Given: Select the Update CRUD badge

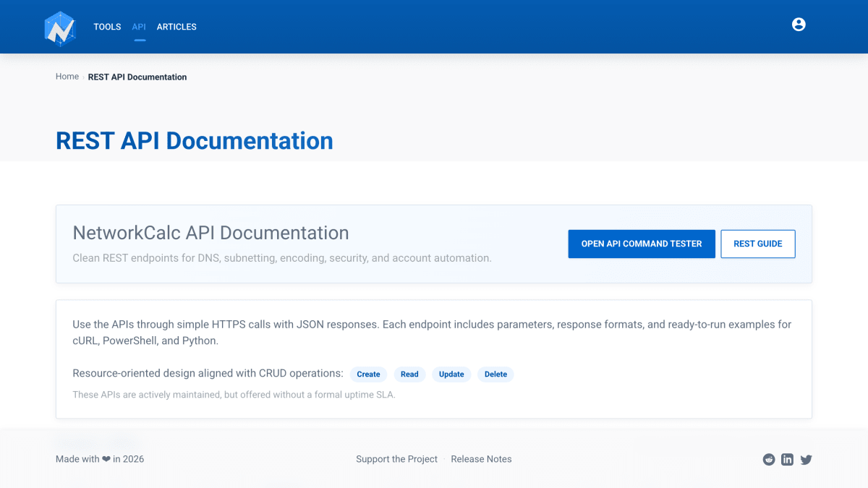Looking at the screenshot, I should [451, 374].
